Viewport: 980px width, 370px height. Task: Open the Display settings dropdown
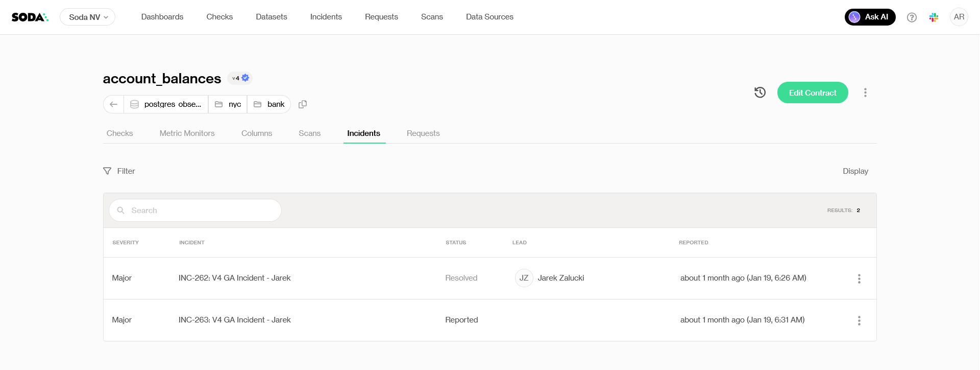point(855,171)
